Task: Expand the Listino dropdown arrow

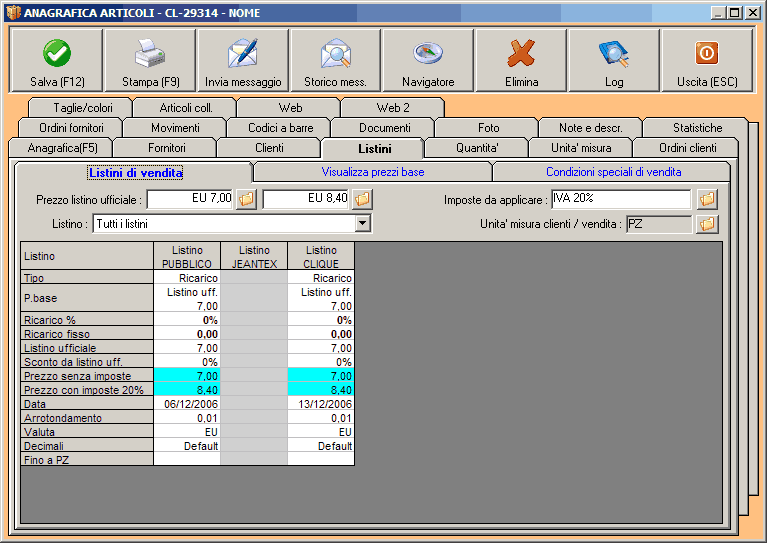Action: coord(362,224)
